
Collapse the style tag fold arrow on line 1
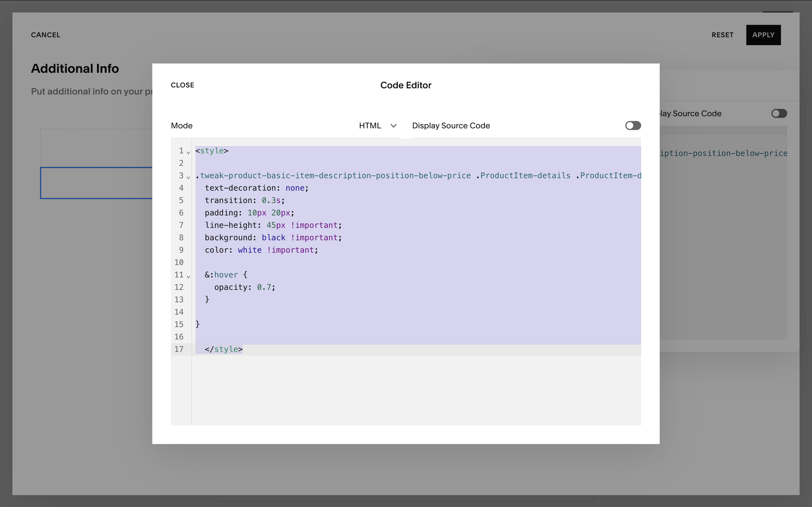tap(188, 153)
